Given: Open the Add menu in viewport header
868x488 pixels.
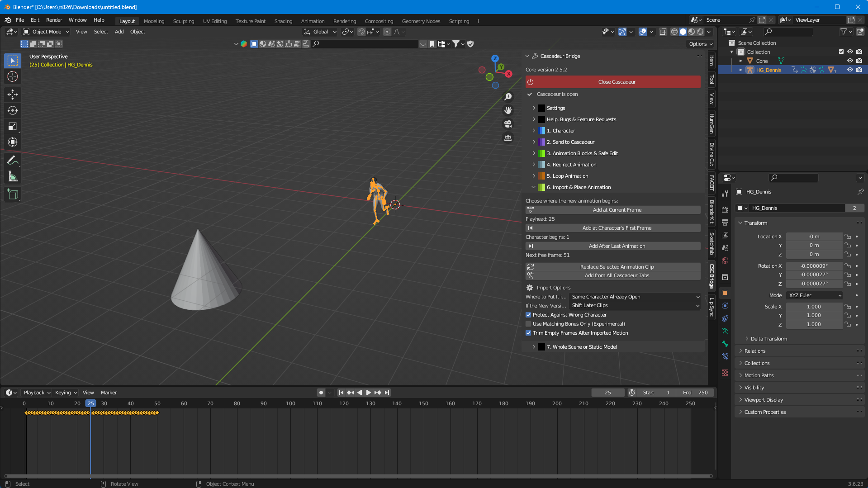Looking at the screenshot, I should [119, 32].
